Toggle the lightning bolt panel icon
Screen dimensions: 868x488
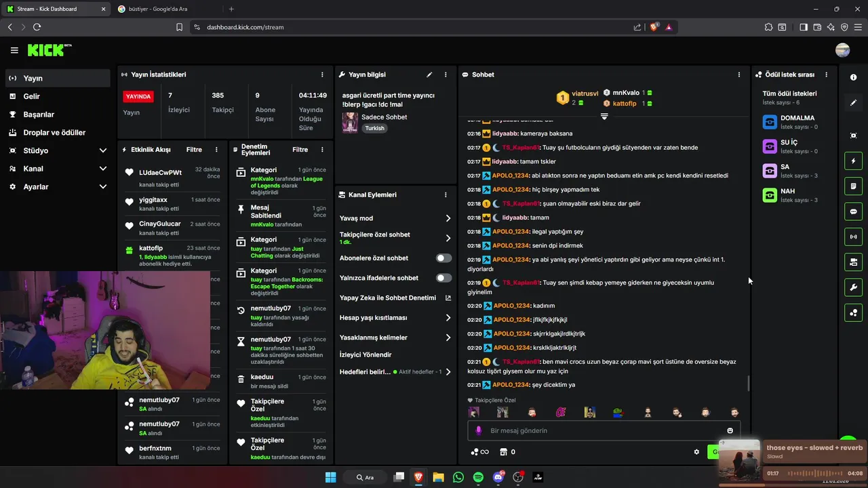(x=854, y=161)
